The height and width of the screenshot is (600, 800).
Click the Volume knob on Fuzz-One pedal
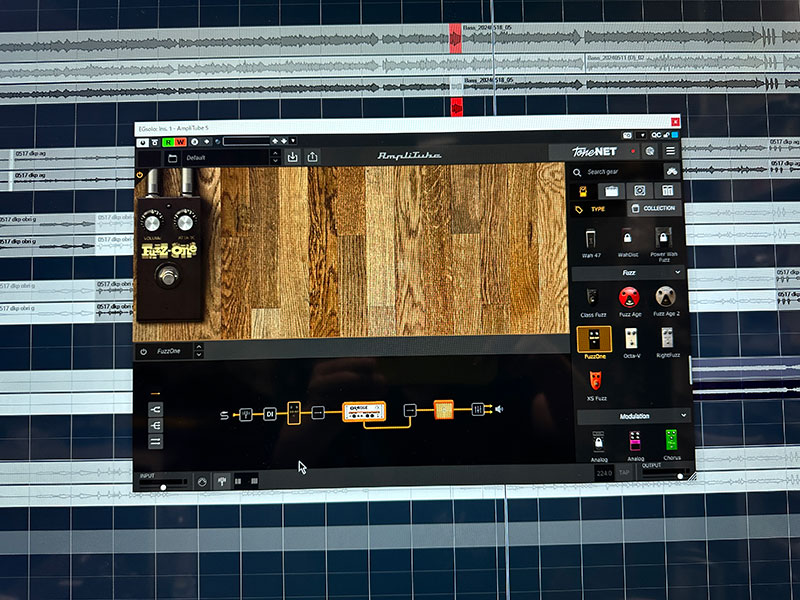pyautogui.click(x=152, y=223)
